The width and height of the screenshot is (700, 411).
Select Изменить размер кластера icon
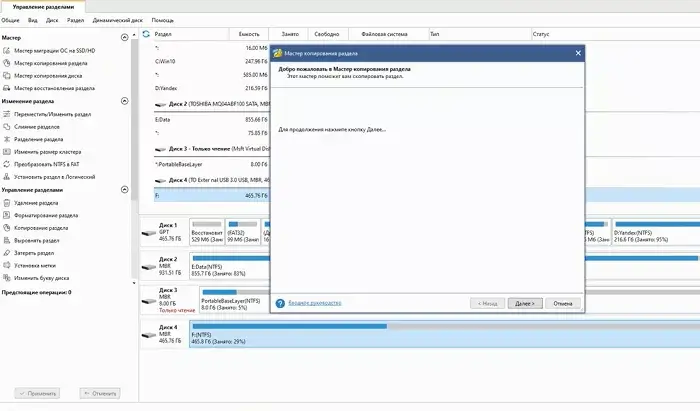(7, 152)
